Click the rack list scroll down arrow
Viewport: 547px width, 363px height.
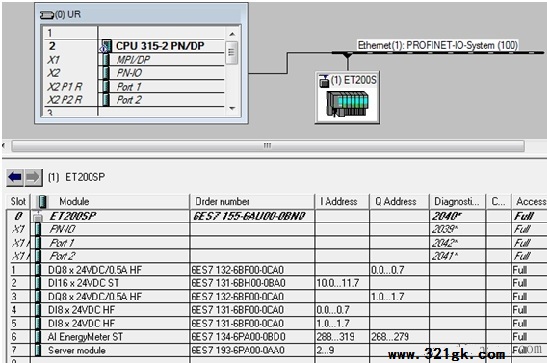pos(232,108)
